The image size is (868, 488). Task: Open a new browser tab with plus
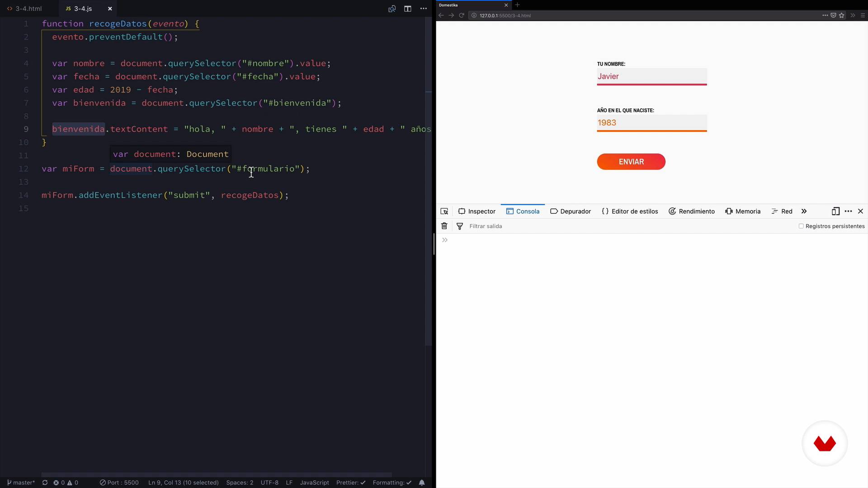[x=518, y=5]
